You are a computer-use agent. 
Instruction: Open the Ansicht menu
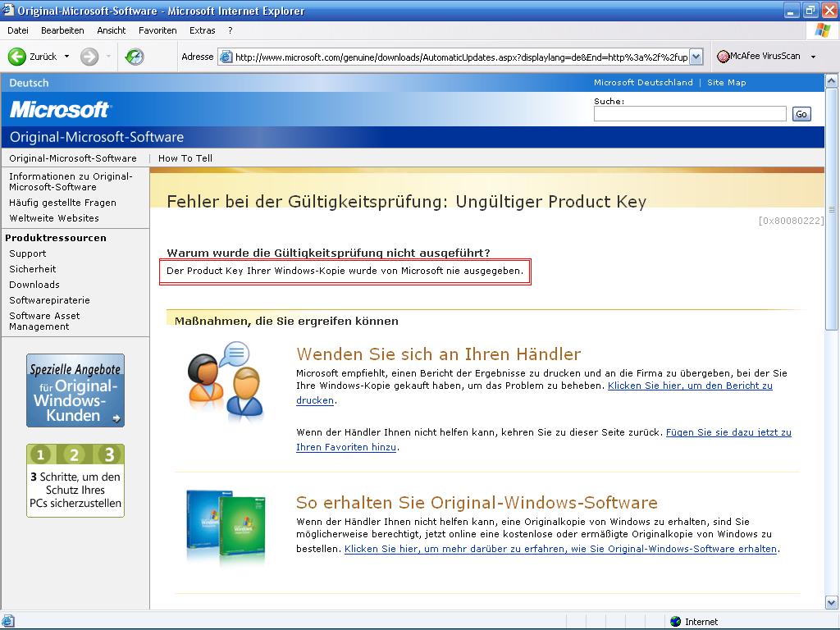pos(111,30)
